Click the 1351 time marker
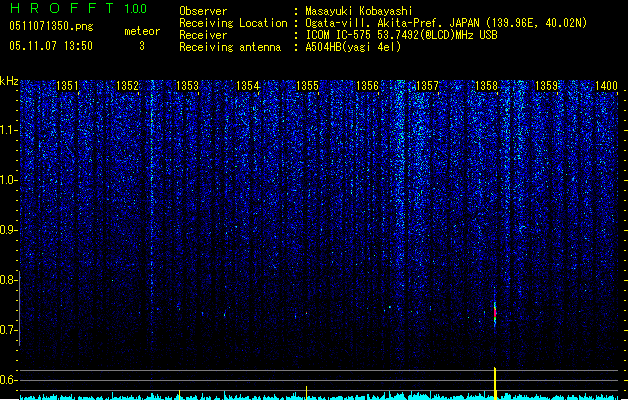This screenshot has height=400, width=629. (x=67, y=86)
